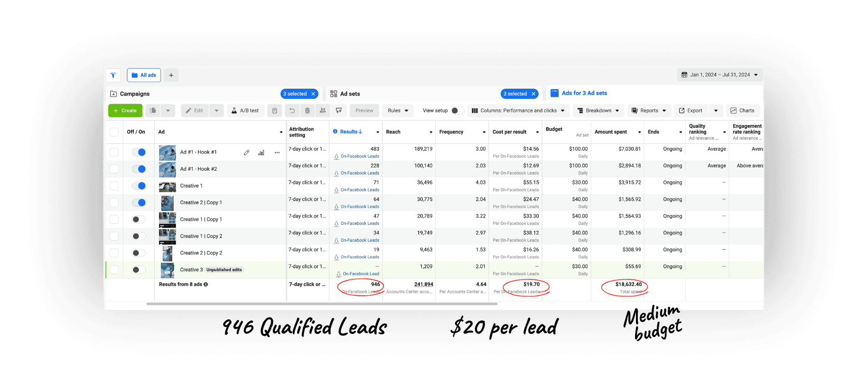
Task: Click the calendar icon in date range
Action: (684, 75)
